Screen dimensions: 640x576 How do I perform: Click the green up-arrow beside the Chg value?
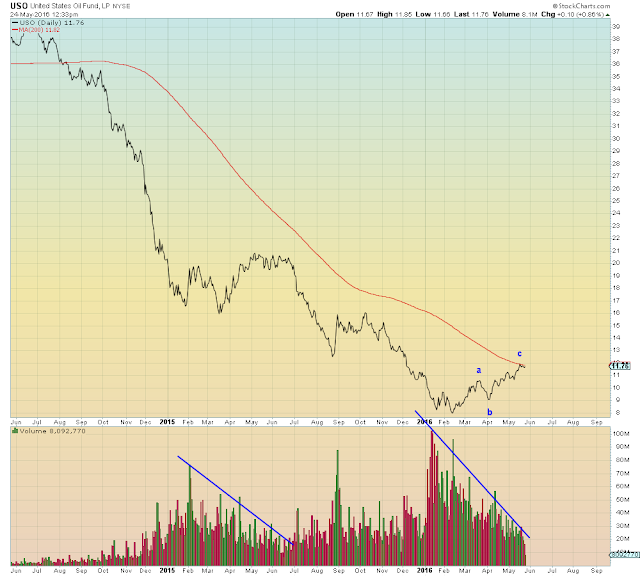point(608,15)
